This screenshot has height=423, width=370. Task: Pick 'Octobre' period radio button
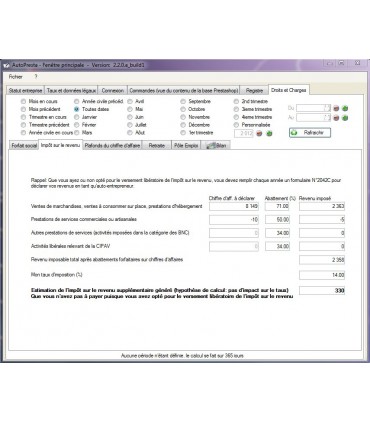pyautogui.click(x=183, y=109)
